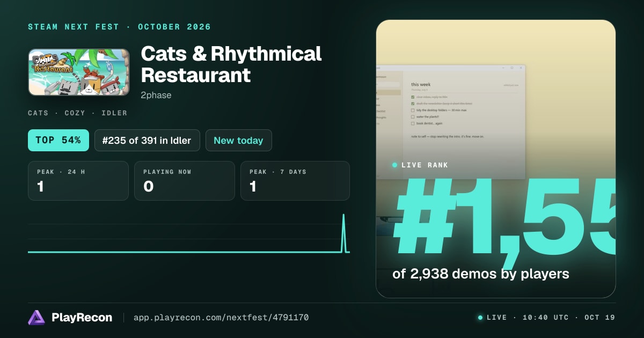Click the green LIVE status dot in footer
The width and height of the screenshot is (644, 338).
click(480, 318)
